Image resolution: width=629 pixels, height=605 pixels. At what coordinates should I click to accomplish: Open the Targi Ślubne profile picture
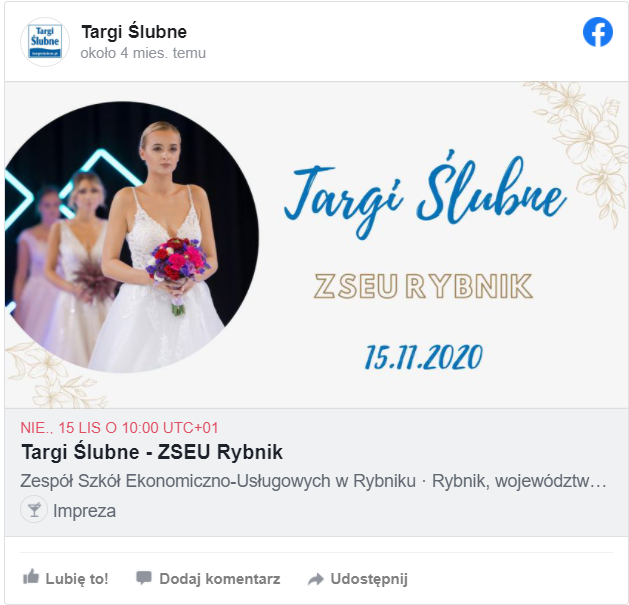point(45,42)
